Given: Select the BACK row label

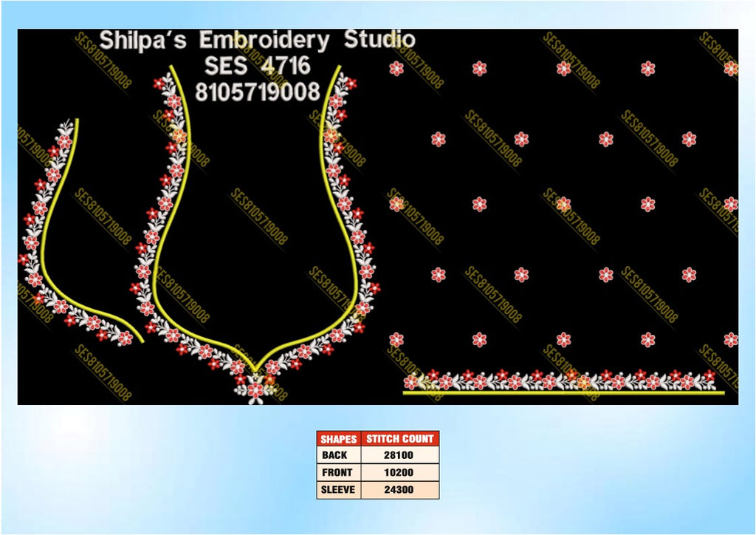Looking at the screenshot, I should coord(334,455).
